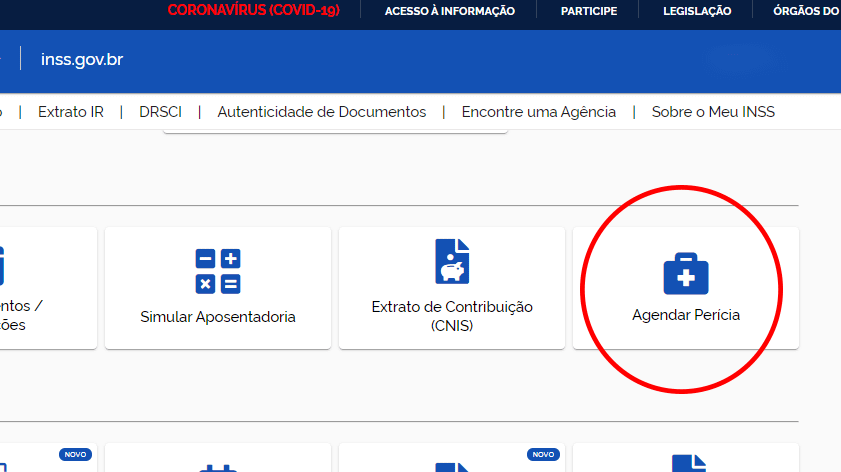Open the CORONAVÍRUS (COVID-19) link
841x472 pixels.
254,11
